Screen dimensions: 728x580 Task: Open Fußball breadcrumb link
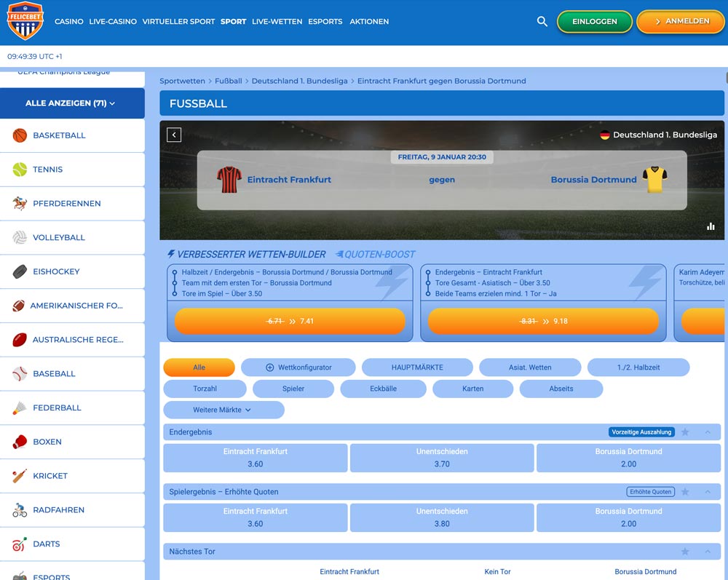pos(229,81)
